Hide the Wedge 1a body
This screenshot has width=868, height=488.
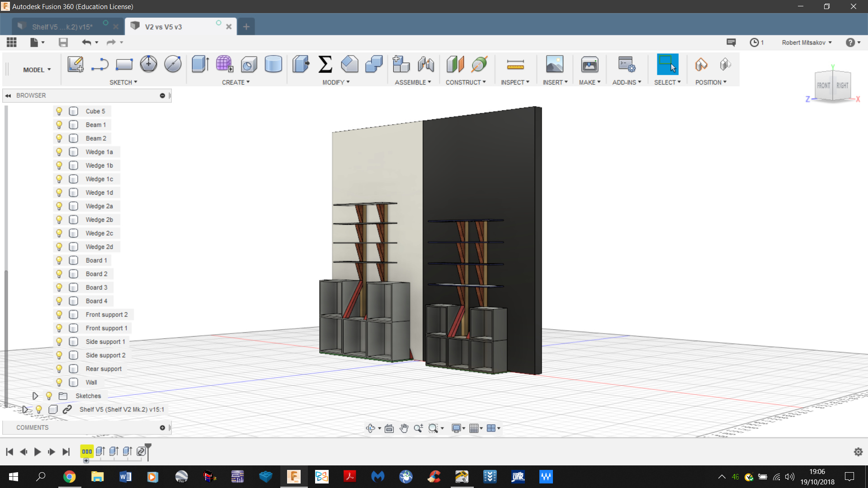[x=59, y=152]
